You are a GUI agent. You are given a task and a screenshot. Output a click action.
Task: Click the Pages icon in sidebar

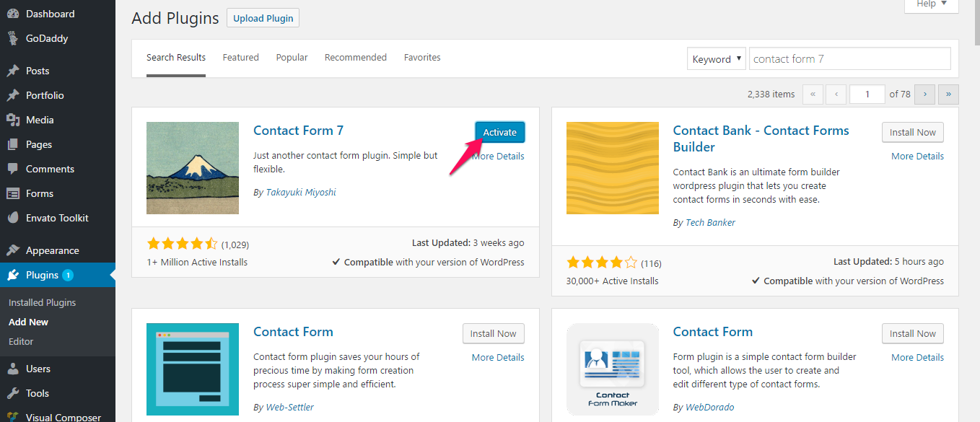[x=12, y=144]
